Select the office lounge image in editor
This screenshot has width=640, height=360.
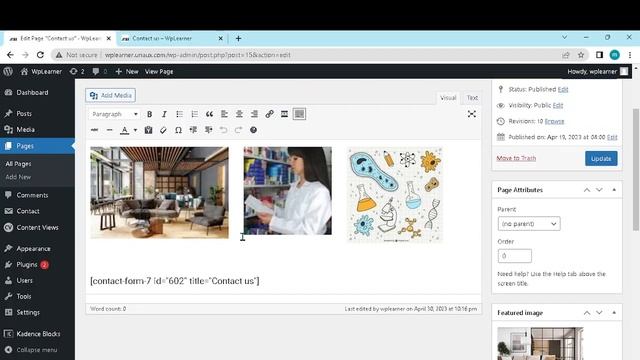(160, 192)
